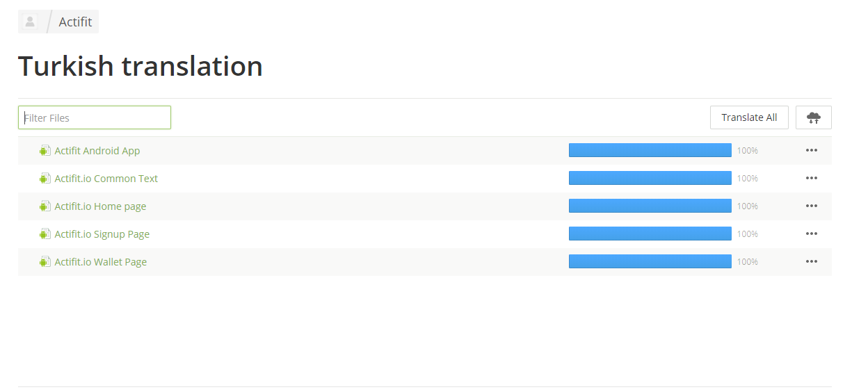
Task: Click the Actifit.io Signup Page progress bar
Action: [x=650, y=234]
